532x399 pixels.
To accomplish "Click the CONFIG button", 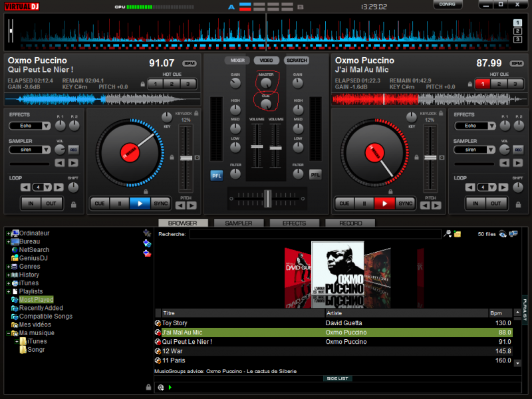I will pos(448,5).
